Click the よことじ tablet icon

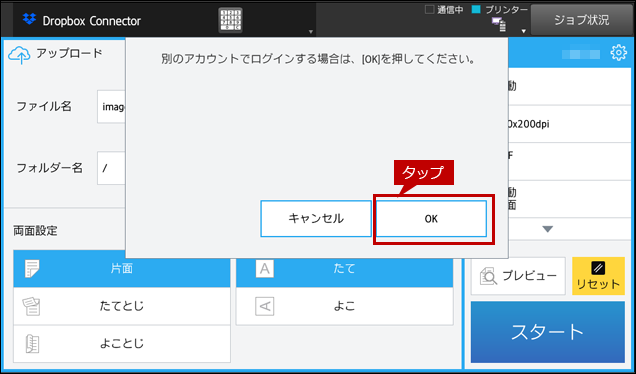click(x=32, y=344)
